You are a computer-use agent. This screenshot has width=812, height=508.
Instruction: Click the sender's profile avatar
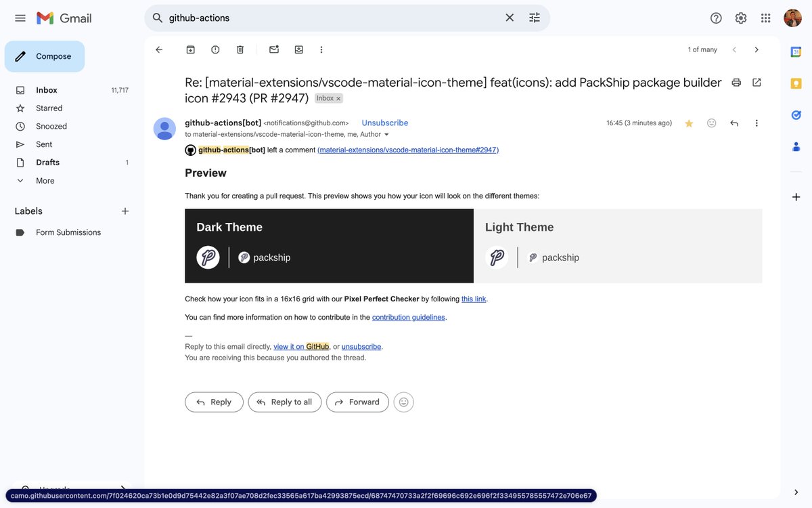[164, 129]
